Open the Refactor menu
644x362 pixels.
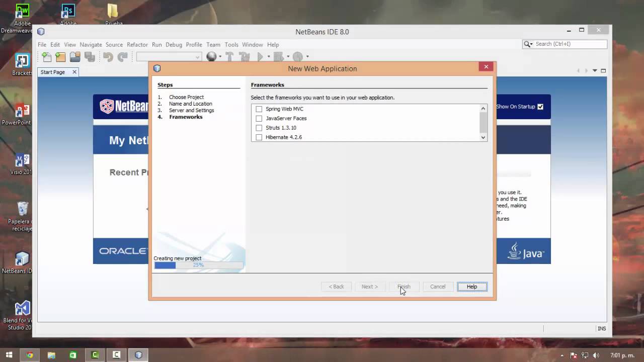pyautogui.click(x=137, y=45)
